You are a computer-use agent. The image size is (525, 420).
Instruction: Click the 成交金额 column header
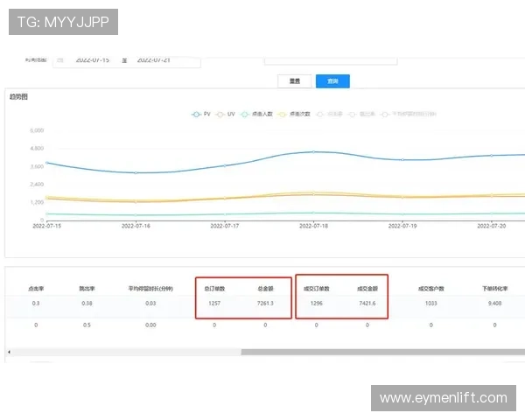pos(367,289)
